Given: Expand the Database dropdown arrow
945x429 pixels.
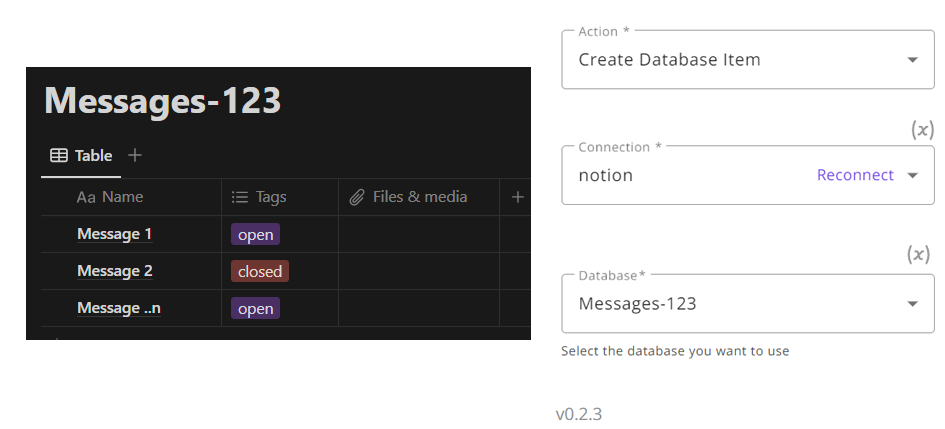Looking at the screenshot, I should point(912,304).
